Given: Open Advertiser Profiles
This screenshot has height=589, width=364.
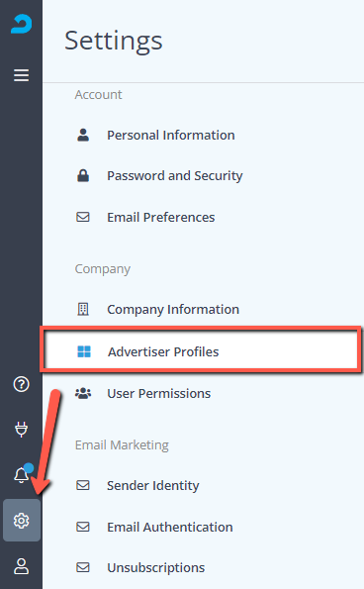Looking at the screenshot, I should pos(201,349).
